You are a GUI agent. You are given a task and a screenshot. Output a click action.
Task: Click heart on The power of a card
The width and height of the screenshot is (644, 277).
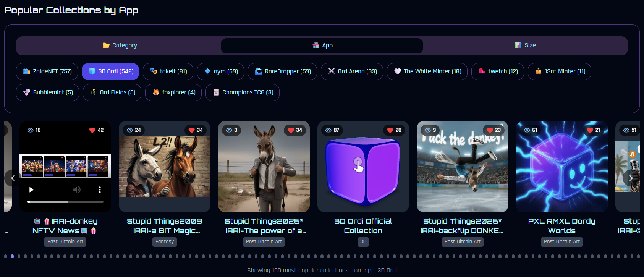point(295,130)
